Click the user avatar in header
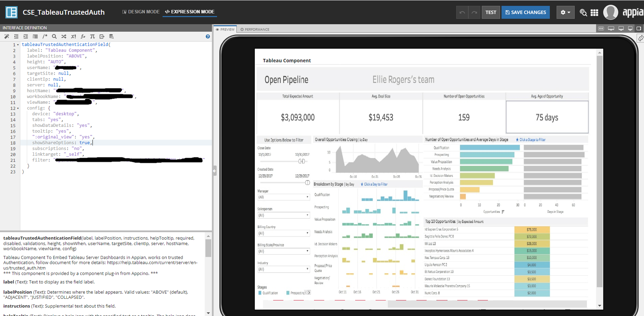Image resolution: width=644 pixels, height=316 pixels. point(610,12)
